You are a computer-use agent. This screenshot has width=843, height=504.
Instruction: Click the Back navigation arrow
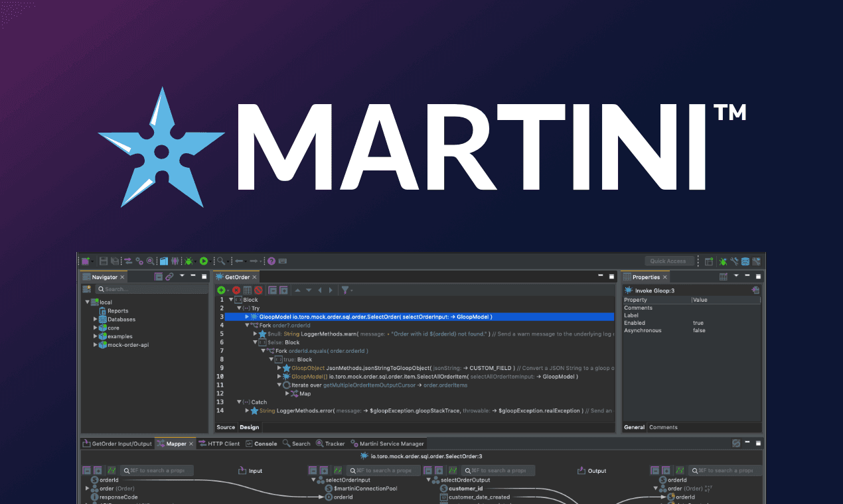pos(239,261)
